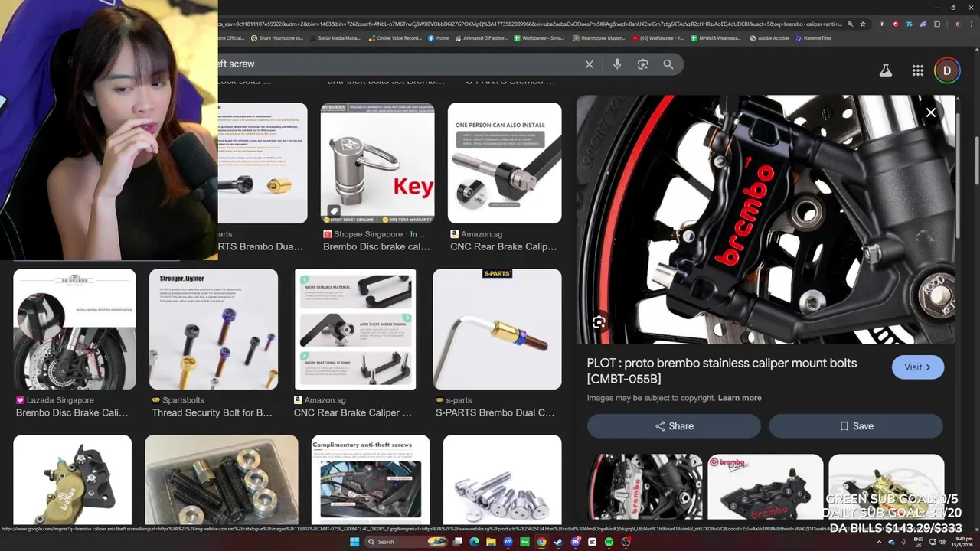This screenshot has height=551, width=980.
Task: Bookmark this page with the star icon
Action: coord(863,24)
